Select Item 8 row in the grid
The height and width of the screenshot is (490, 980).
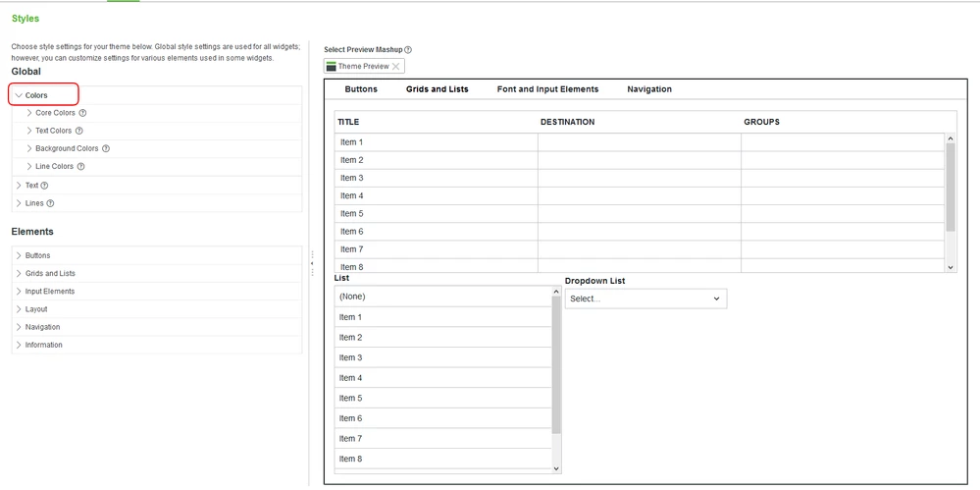click(x=640, y=266)
